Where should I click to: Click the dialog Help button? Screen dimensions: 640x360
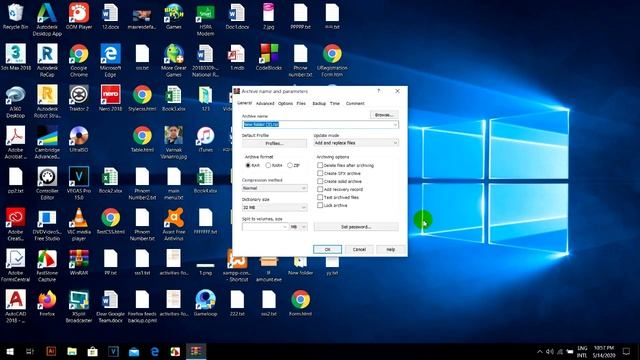click(391, 249)
